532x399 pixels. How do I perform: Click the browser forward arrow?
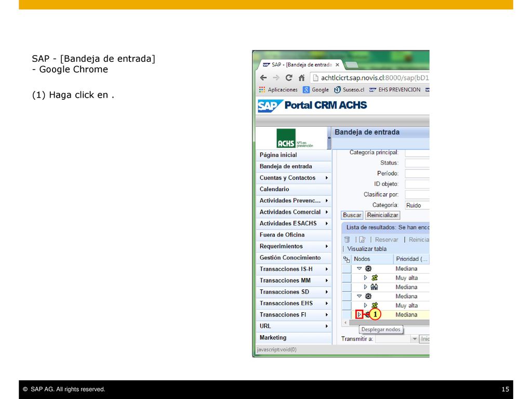[276, 78]
